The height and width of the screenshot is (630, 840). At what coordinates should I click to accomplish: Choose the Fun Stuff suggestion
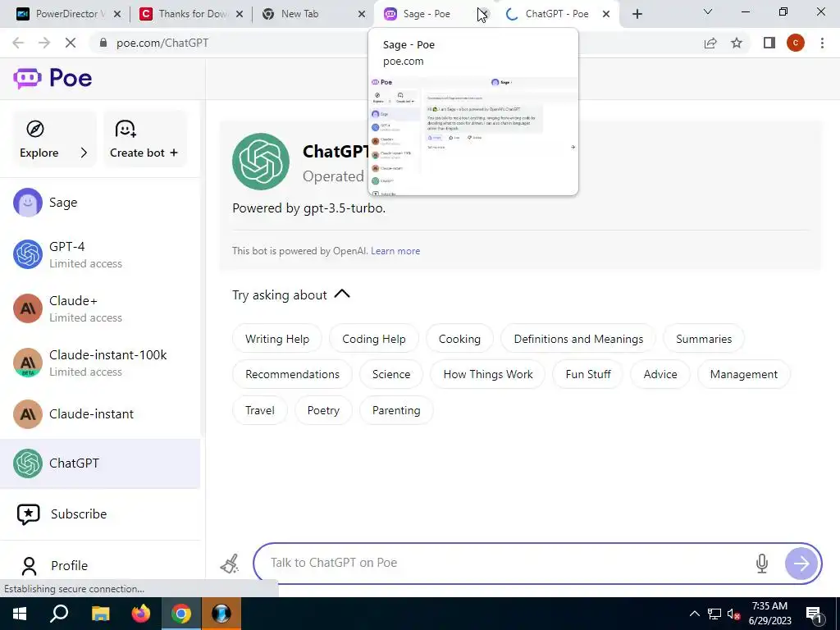pos(588,374)
